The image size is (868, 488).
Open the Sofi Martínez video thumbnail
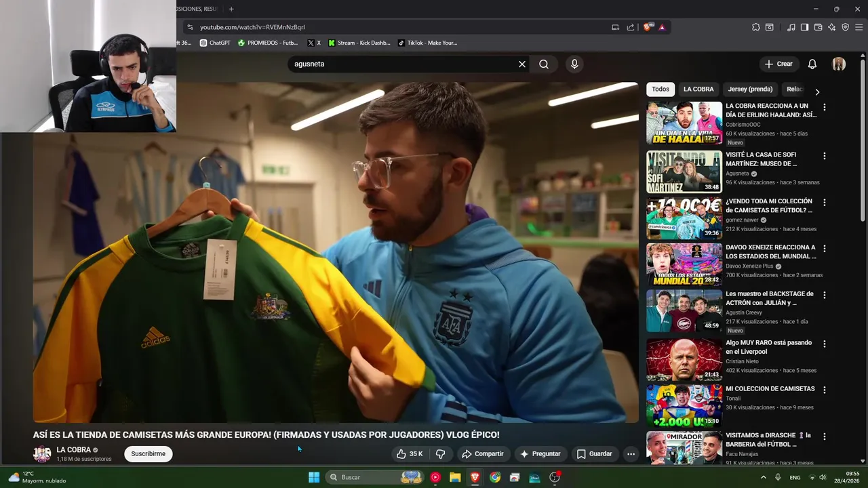coord(684,172)
